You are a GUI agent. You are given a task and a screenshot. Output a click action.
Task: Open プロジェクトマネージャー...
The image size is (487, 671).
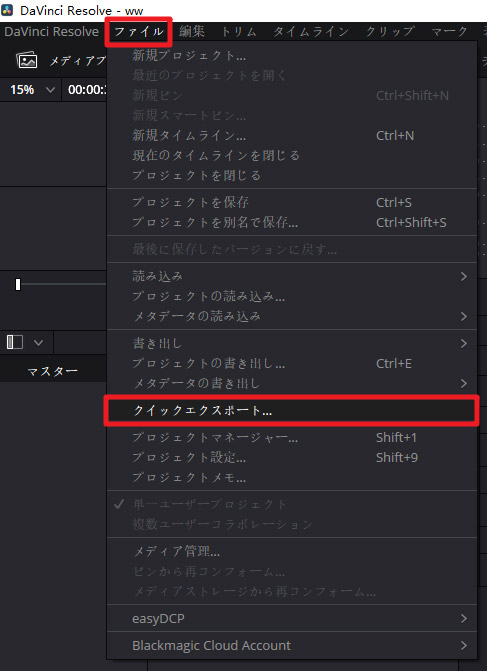tap(291, 437)
